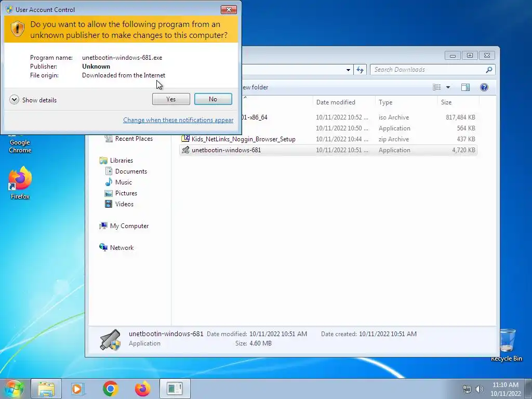Open the Pictures library

coord(126,193)
